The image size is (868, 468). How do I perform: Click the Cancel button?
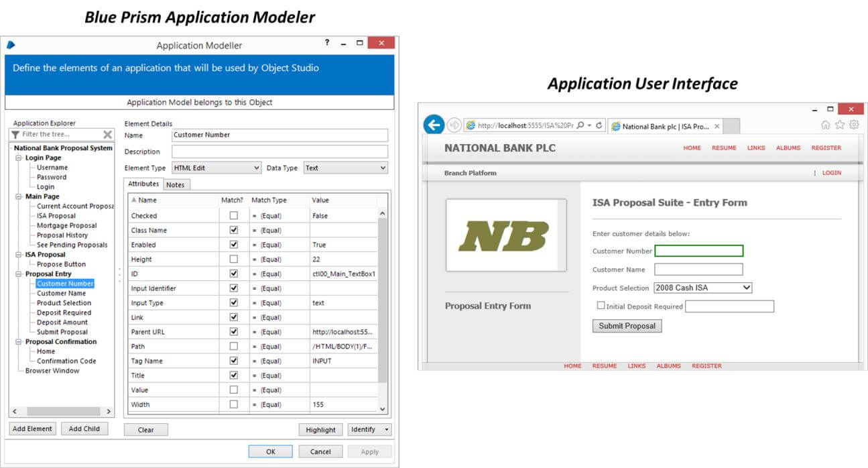(320, 451)
